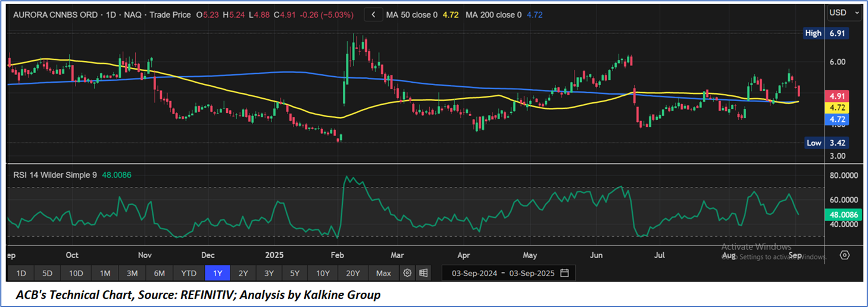Viewport: 868px width, 307px height.
Task: Choose the 6M time range
Action: pos(159,273)
